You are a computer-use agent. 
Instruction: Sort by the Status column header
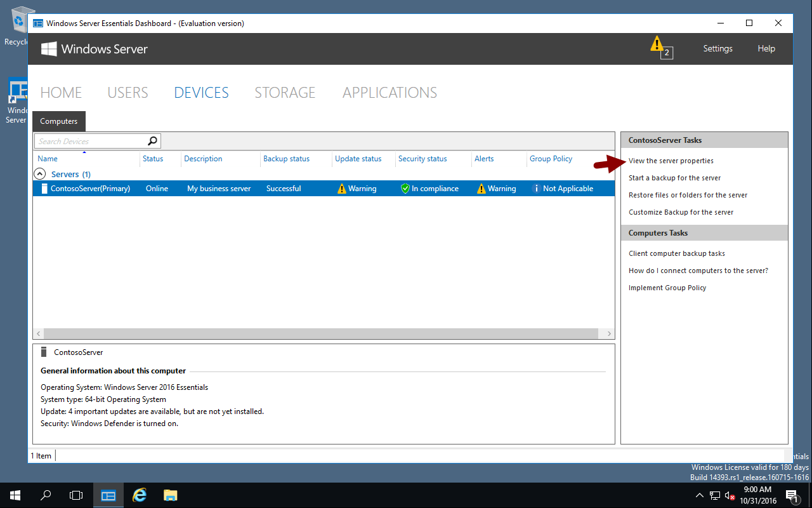coord(153,159)
